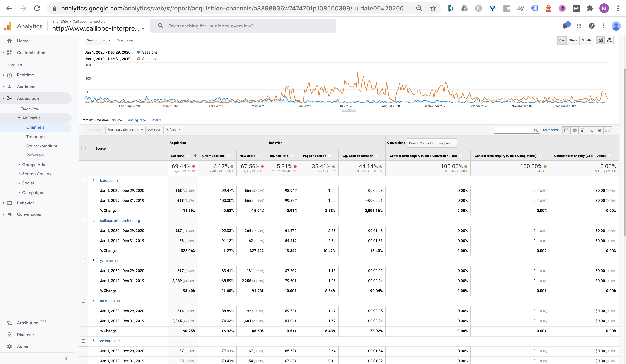Check the yz.m.sm.cn row checkbox
Screen dimensions: 626x364
pos(84,261)
